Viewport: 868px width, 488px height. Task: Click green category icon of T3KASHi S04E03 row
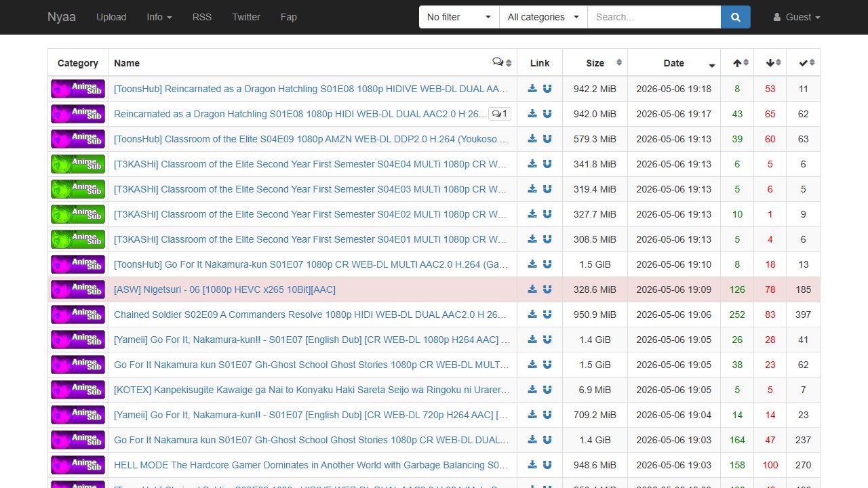tap(78, 189)
